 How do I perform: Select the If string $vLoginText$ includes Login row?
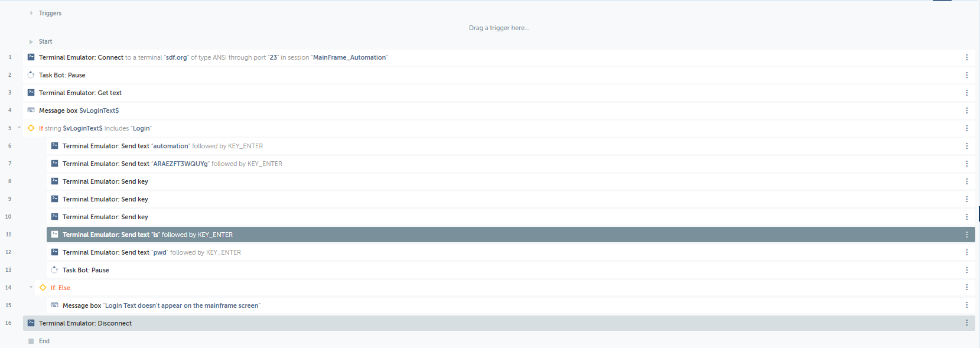click(499, 128)
